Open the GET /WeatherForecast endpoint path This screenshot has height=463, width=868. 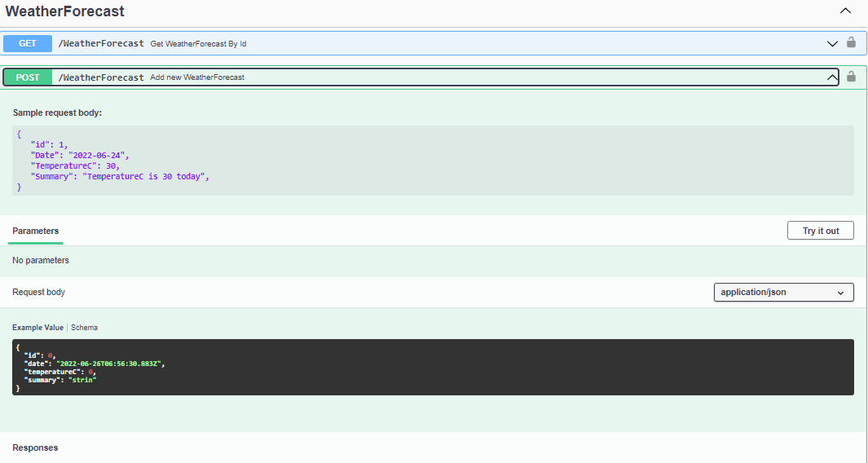click(101, 43)
